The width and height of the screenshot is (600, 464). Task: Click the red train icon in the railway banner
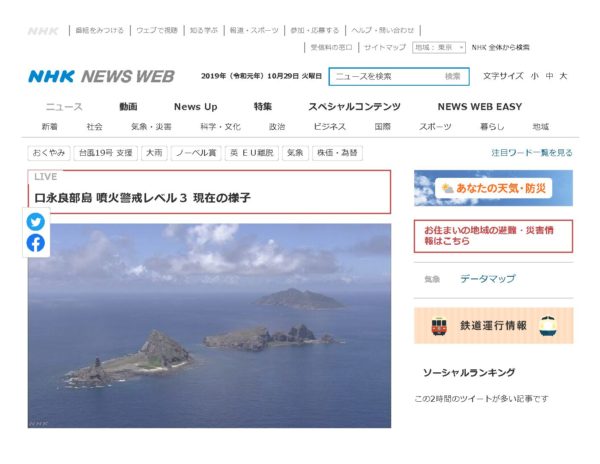(439, 326)
